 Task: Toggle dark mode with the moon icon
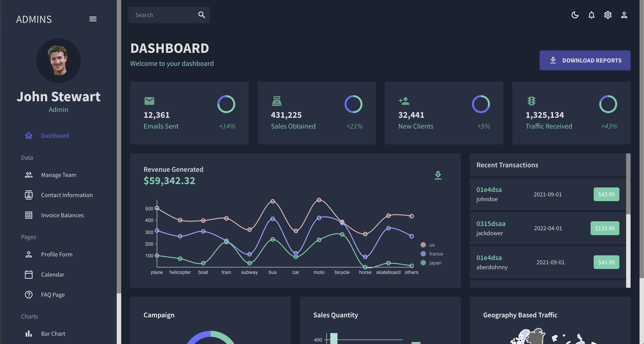(575, 15)
